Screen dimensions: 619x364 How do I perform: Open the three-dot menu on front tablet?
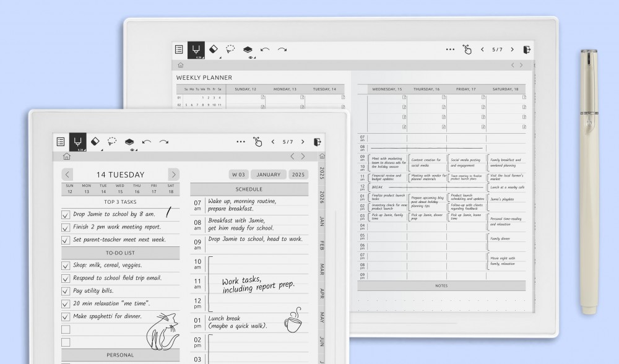point(240,142)
